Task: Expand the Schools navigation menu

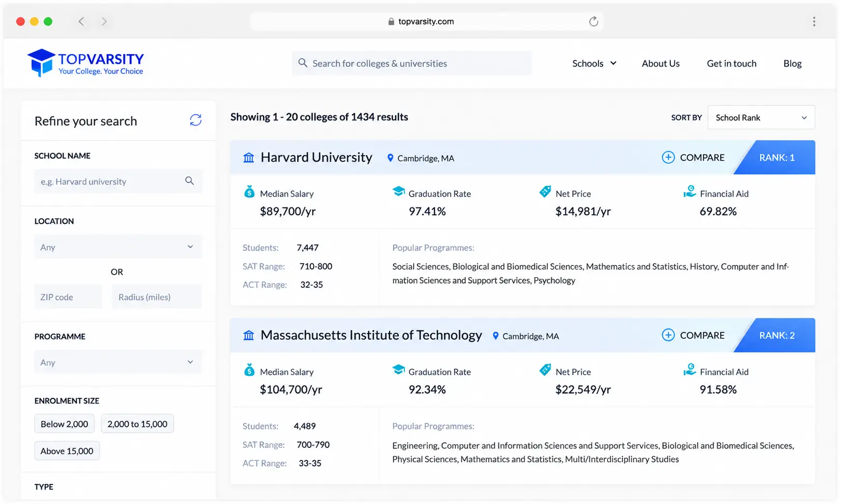Action: click(594, 63)
